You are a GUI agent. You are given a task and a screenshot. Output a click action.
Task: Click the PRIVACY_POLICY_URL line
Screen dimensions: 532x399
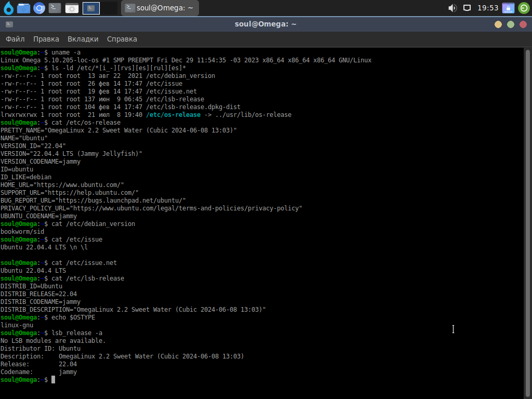point(151,209)
